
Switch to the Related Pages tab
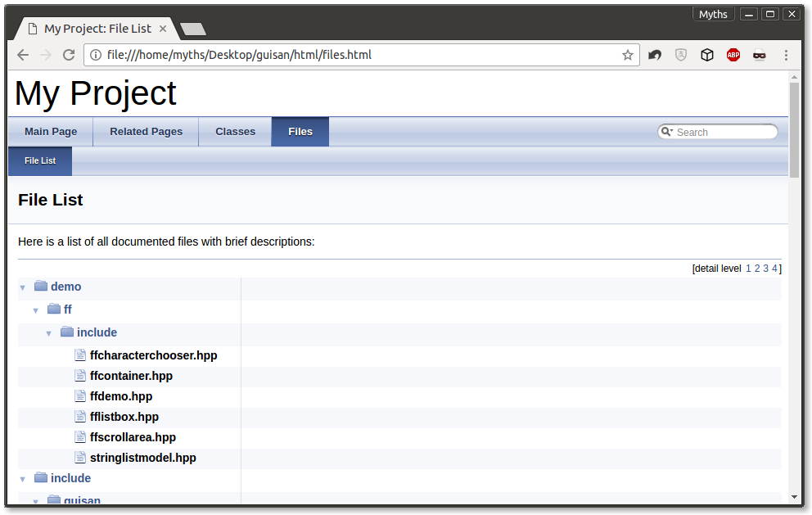[x=146, y=132]
